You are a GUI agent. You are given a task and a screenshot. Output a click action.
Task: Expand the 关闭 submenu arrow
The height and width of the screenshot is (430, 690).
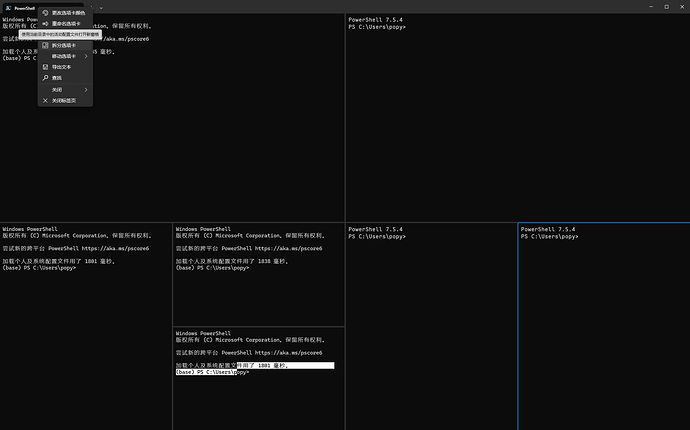click(x=86, y=90)
